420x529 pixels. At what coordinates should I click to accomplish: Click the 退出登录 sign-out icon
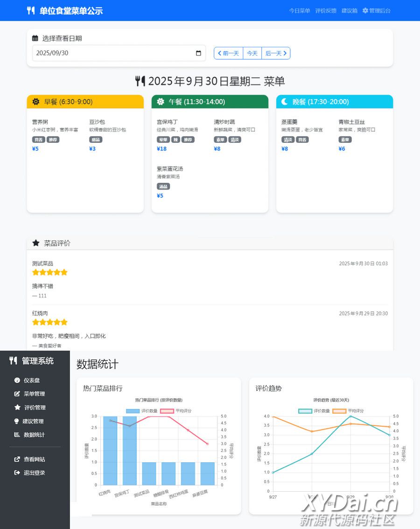click(17, 473)
